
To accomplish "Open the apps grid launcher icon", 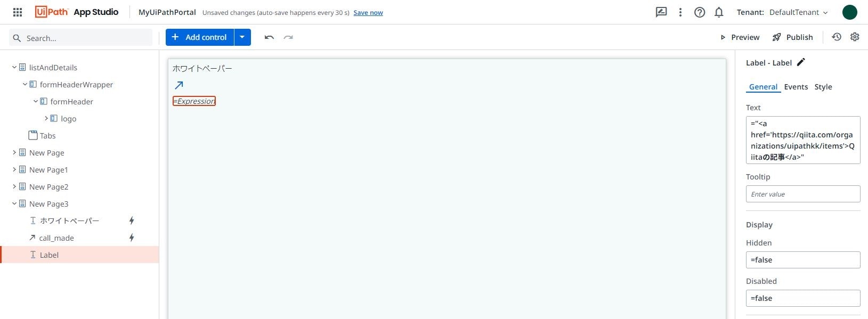I will pyautogui.click(x=18, y=12).
